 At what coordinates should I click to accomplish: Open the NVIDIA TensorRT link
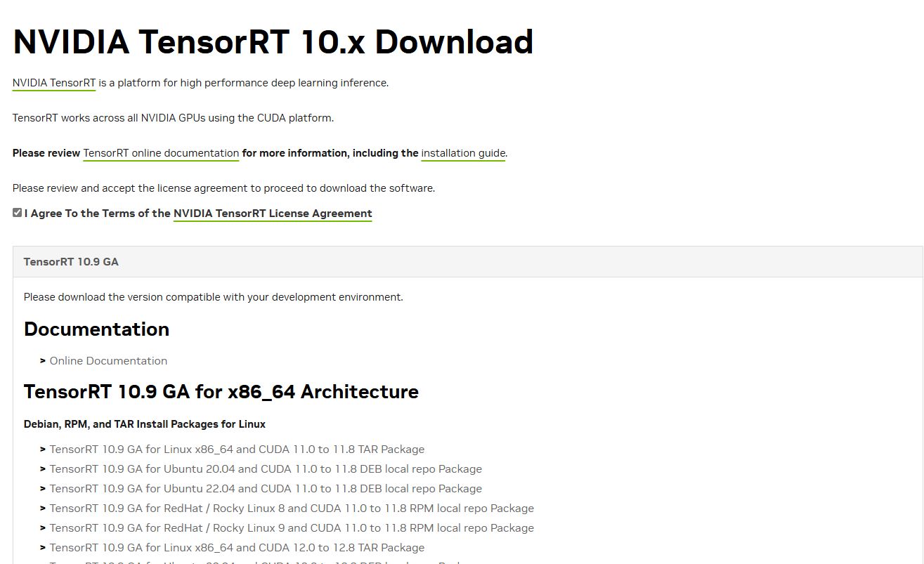(x=54, y=83)
